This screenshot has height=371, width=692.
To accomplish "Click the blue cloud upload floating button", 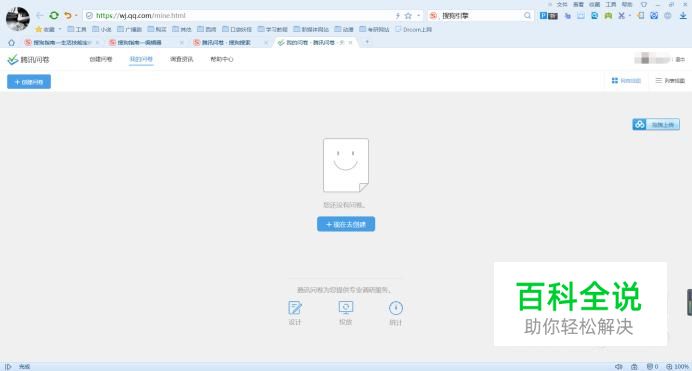I will point(656,124).
